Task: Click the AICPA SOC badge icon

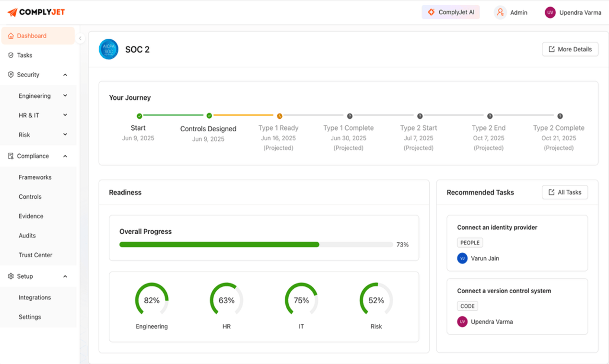Action: (108, 49)
